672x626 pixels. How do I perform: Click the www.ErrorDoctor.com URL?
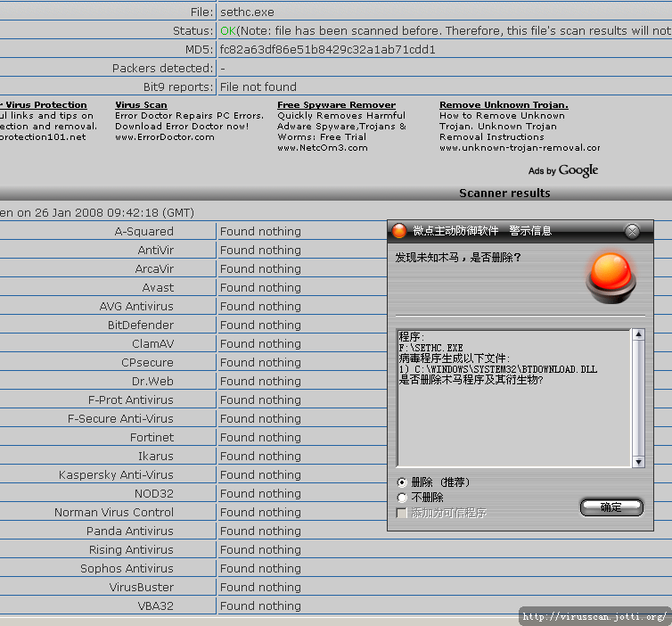coord(164,137)
